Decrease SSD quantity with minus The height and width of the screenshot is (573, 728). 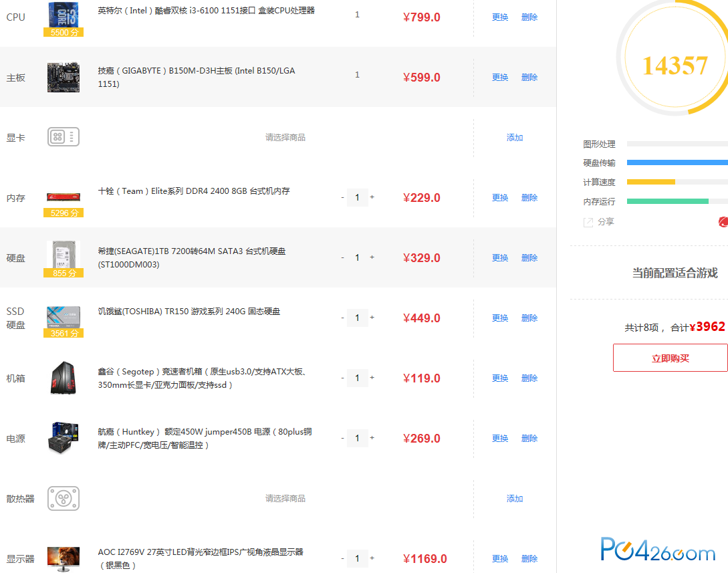(343, 318)
